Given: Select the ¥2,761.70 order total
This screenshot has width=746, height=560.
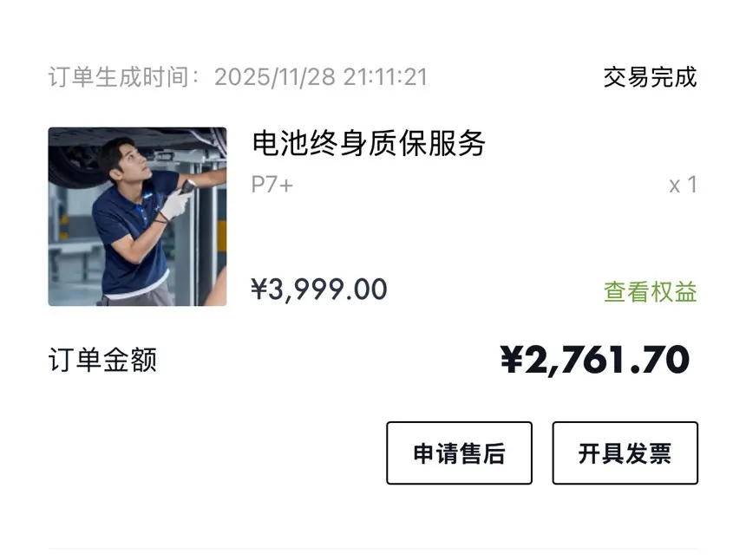Looking at the screenshot, I should tap(595, 360).
